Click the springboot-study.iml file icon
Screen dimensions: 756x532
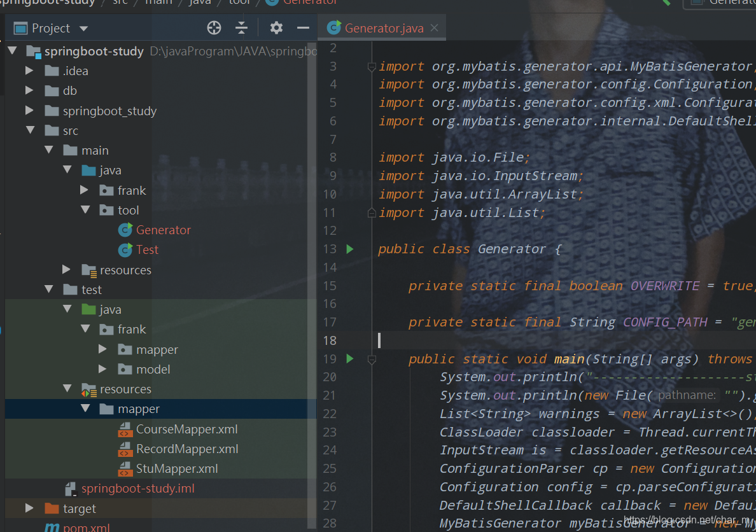[71, 489]
